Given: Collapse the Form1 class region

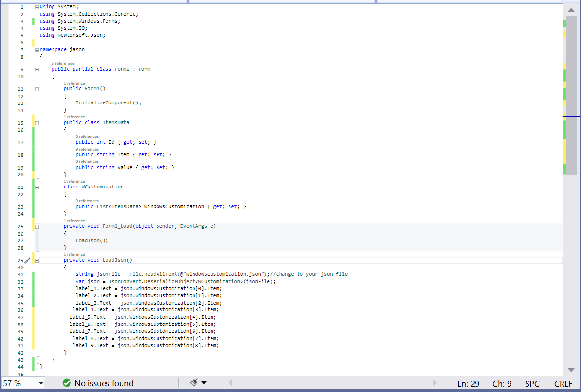Looking at the screenshot, I should click(x=36, y=69).
